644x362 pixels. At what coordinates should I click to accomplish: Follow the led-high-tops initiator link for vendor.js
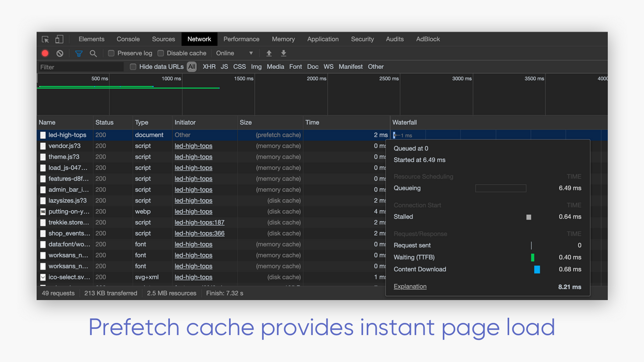(x=193, y=146)
